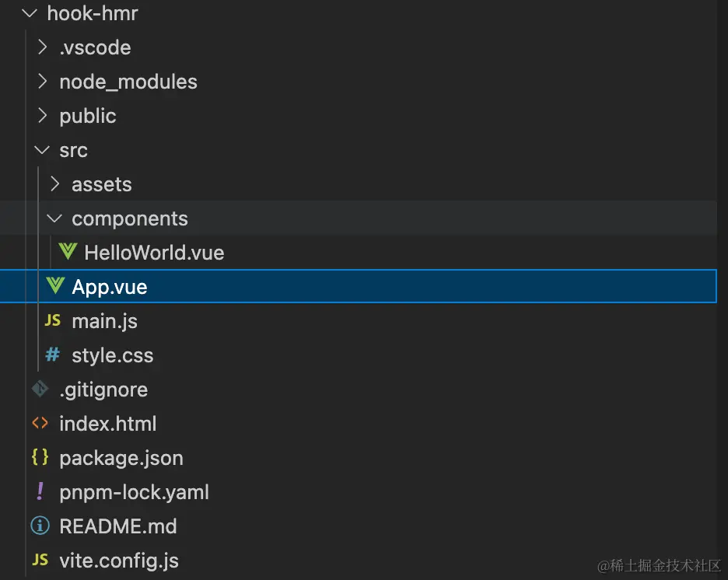
Task: Collapse the components folder
Action: click(54, 218)
